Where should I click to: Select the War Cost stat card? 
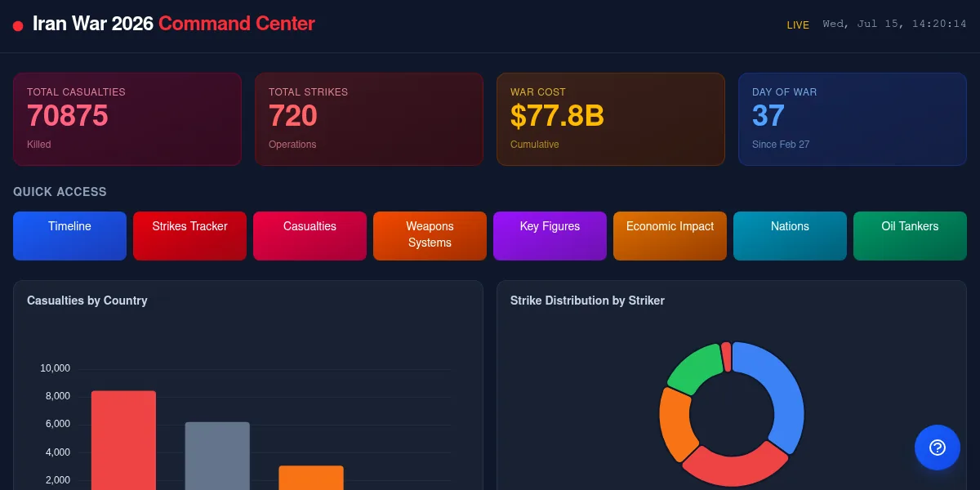pos(611,119)
